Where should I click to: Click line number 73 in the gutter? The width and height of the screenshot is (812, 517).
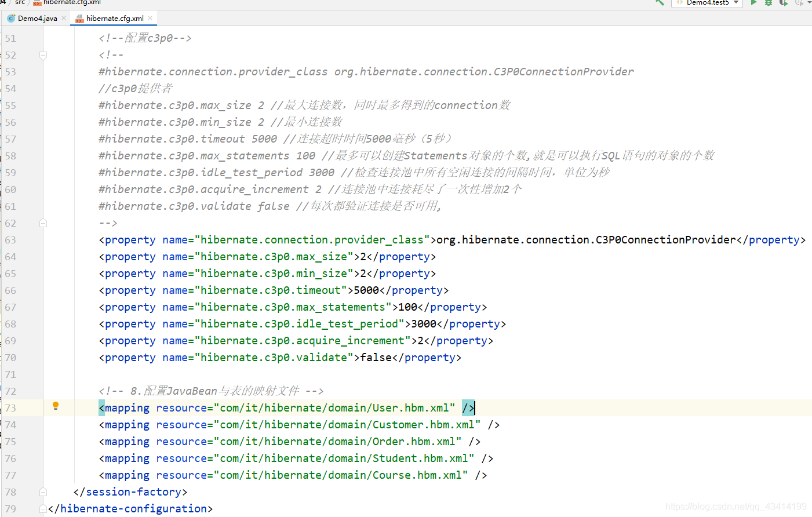[x=10, y=408]
